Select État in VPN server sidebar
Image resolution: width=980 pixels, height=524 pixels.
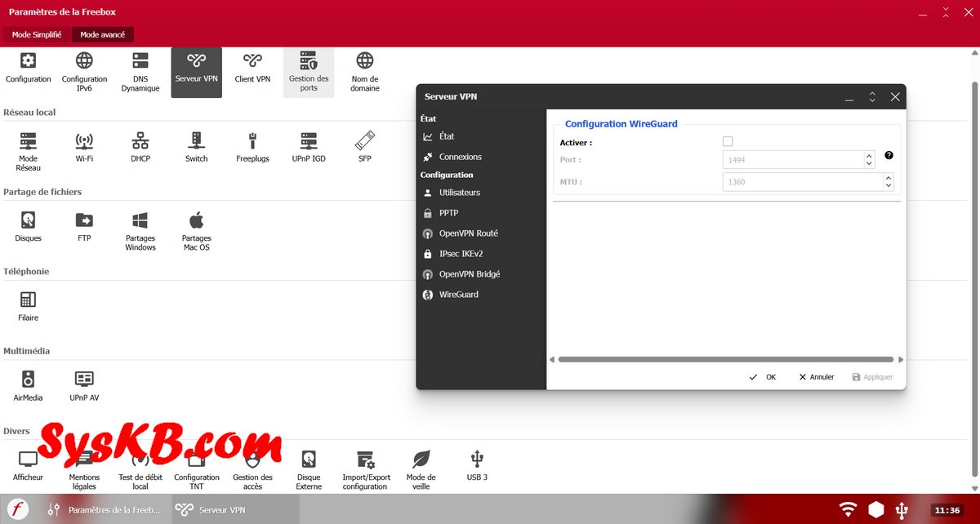447,136
